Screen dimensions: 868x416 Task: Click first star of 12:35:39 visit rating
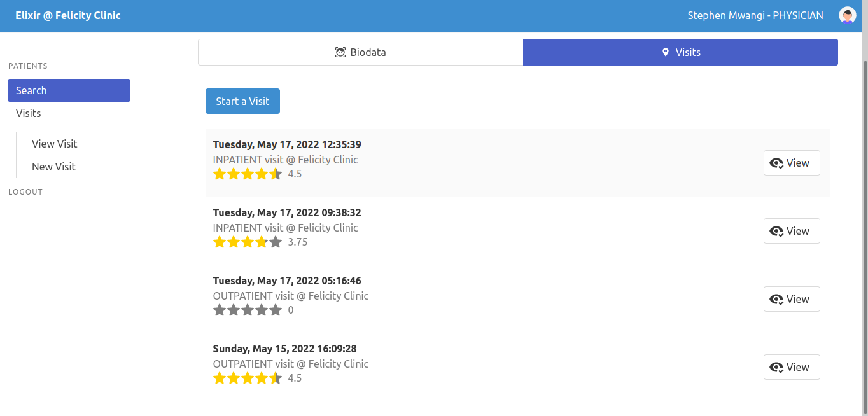220,174
